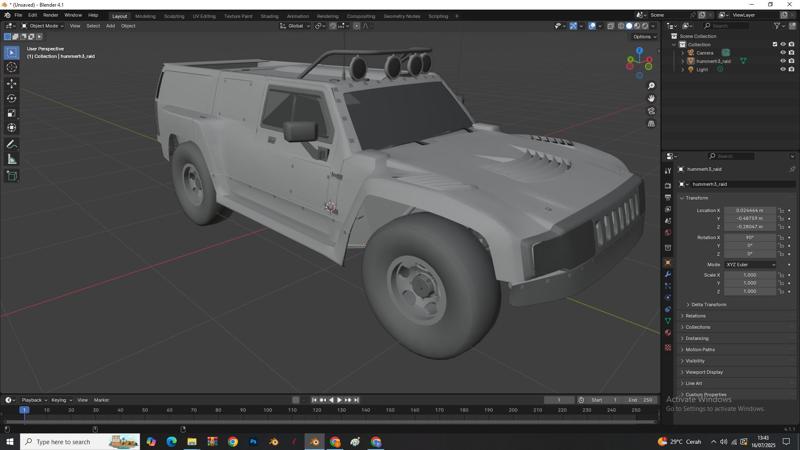Expand the Delta Transform panel

[706, 305]
